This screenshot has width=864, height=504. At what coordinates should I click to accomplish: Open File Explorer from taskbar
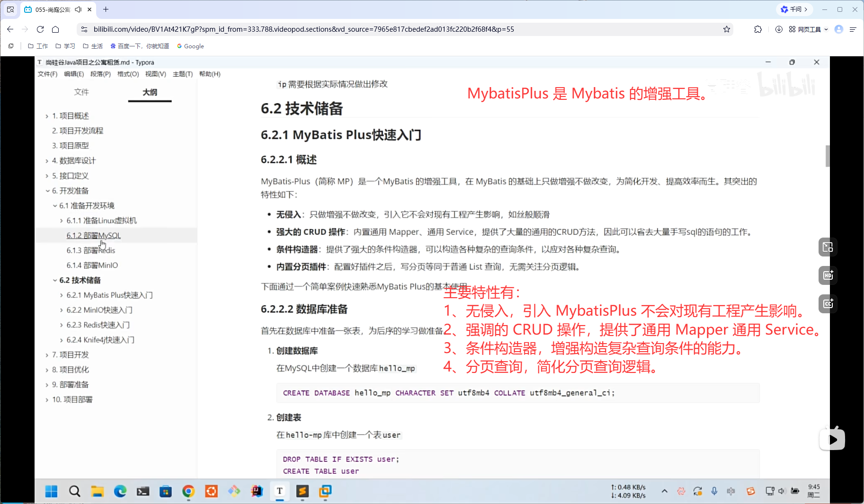(x=97, y=492)
